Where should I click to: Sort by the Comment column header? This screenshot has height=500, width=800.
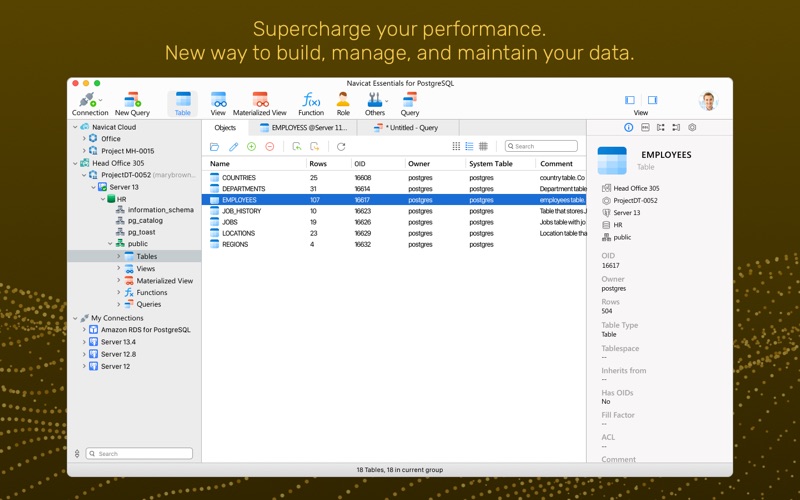[556, 164]
